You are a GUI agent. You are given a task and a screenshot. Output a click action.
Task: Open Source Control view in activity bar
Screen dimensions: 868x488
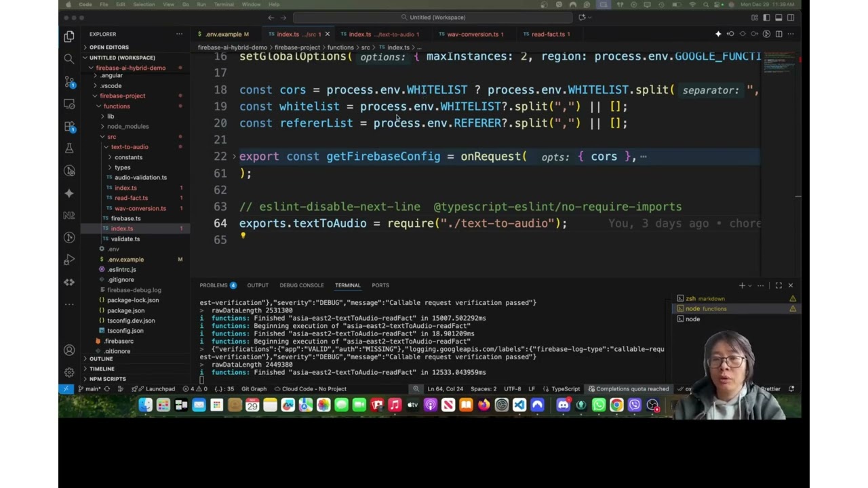coord(69,81)
